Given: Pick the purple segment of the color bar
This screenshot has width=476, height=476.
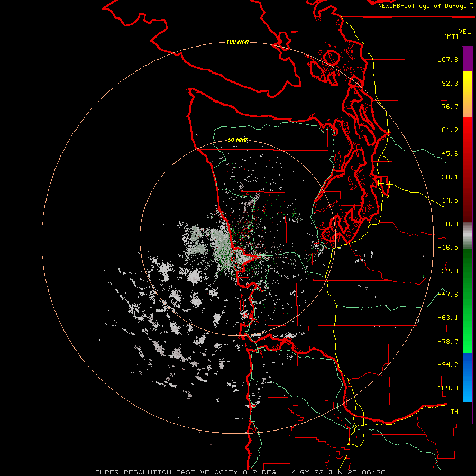Looking at the screenshot, I should [467, 59].
